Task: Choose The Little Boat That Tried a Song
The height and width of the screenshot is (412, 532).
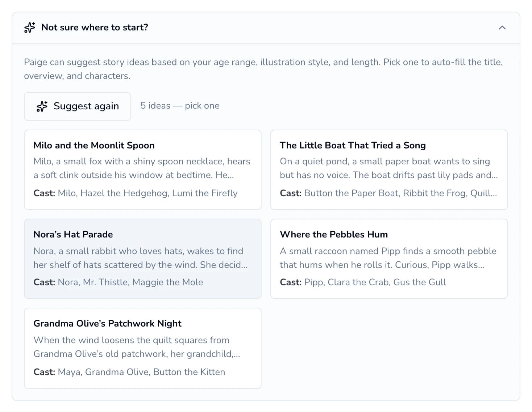Action: (x=389, y=170)
